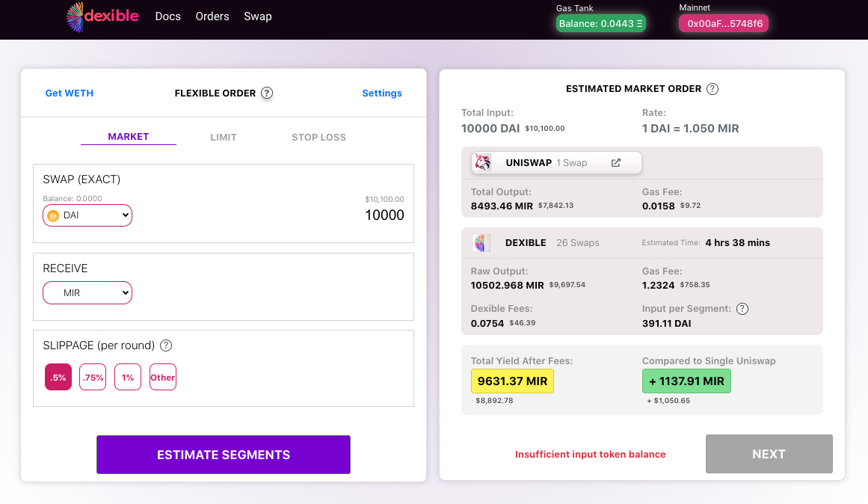
Task: Click the green + 1137.91 MIR badge
Action: [686, 381]
